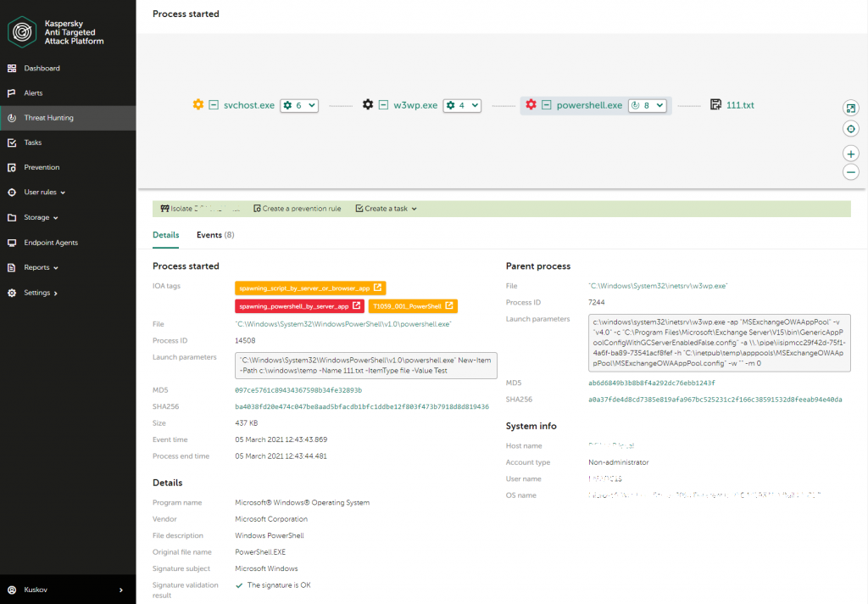Expand the Reports menu chevron
Viewport: 868px width, 604px height.
click(x=55, y=268)
